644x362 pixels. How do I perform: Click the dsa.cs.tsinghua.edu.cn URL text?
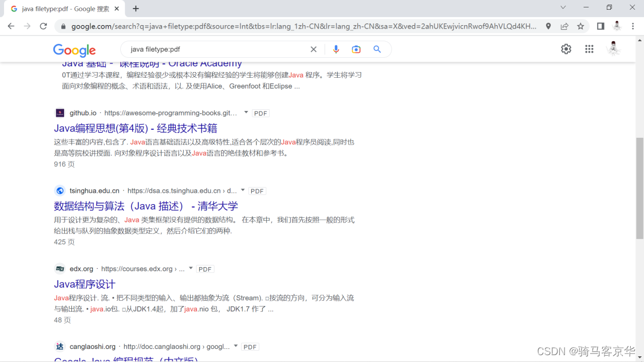click(182, 191)
